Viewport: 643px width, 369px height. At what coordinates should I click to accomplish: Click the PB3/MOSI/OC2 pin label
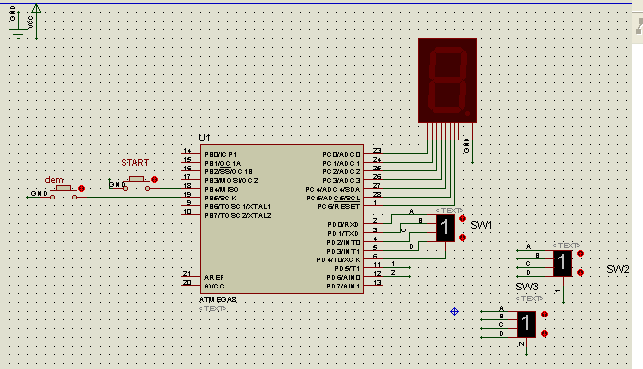tap(231, 180)
